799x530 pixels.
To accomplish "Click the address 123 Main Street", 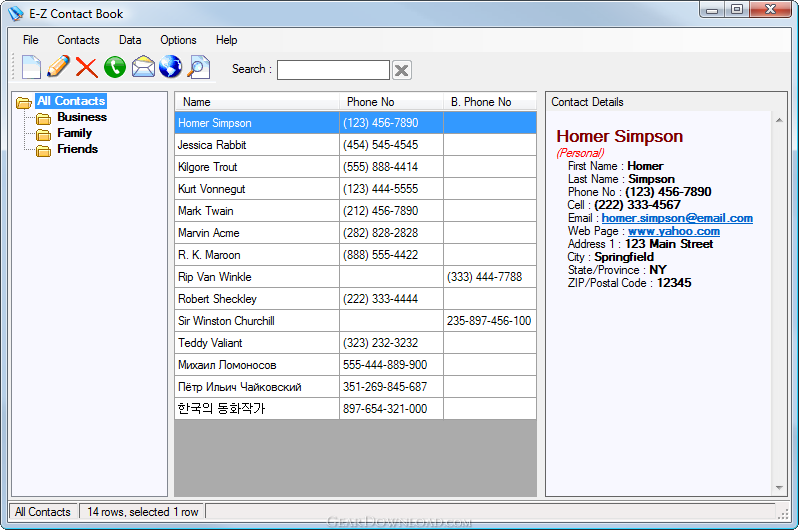I will tap(669, 244).
